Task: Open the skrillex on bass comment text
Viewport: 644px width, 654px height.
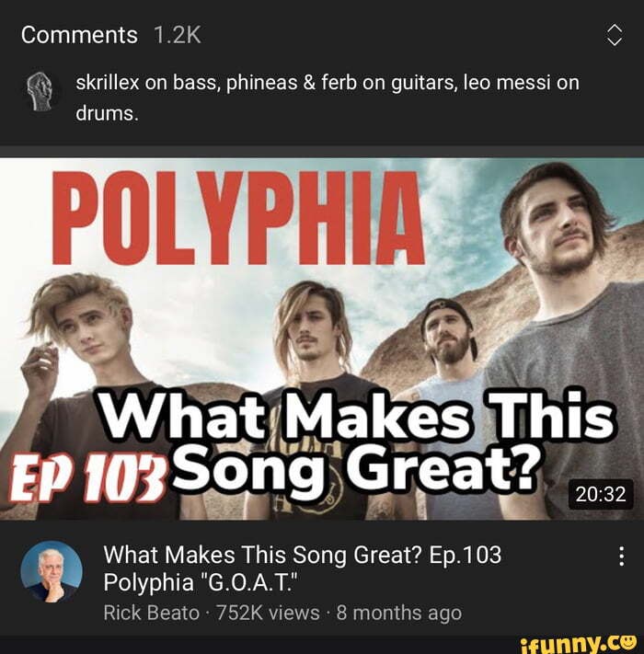Action: tap(328, 98)
